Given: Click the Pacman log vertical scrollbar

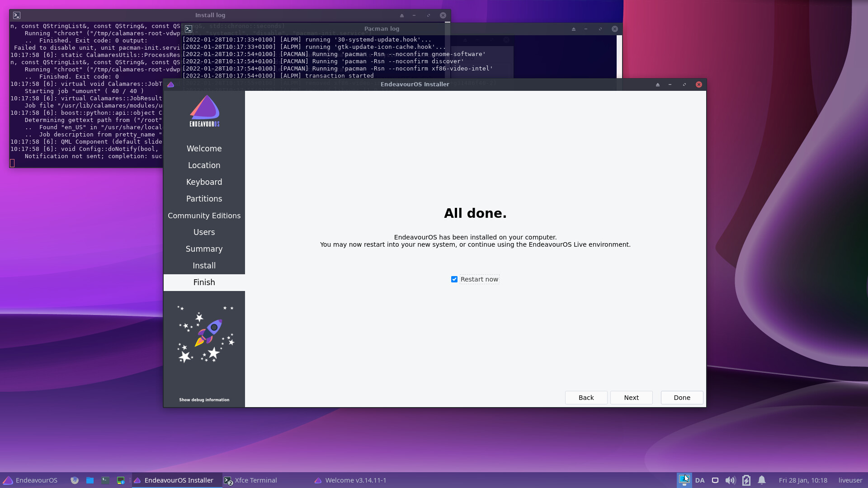Looking at the screenshot, I should [x=619, y=56].
